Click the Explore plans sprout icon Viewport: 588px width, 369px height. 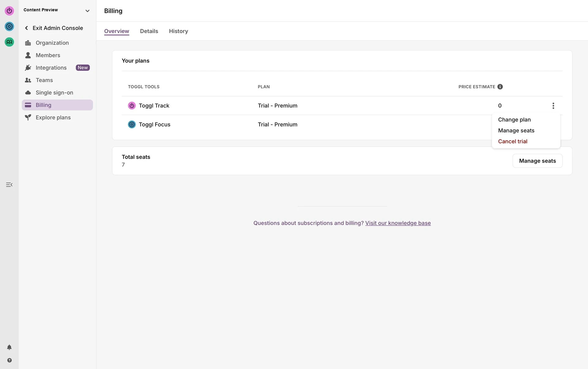tap(28, 118)
